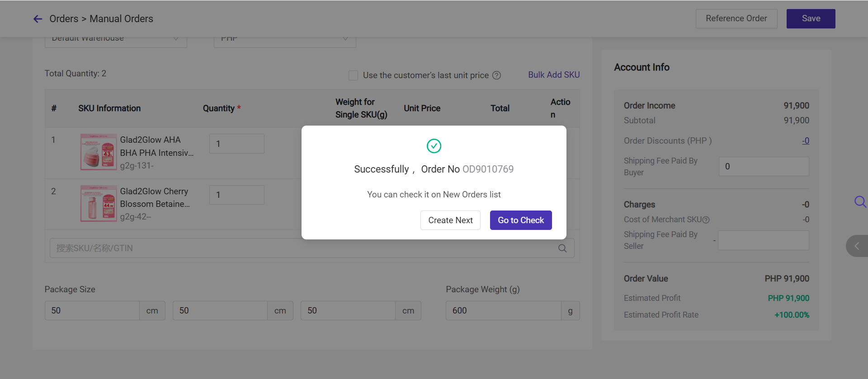The image size is (868, 379).
Task: Click the Package Weight input field
Action: 503,311
